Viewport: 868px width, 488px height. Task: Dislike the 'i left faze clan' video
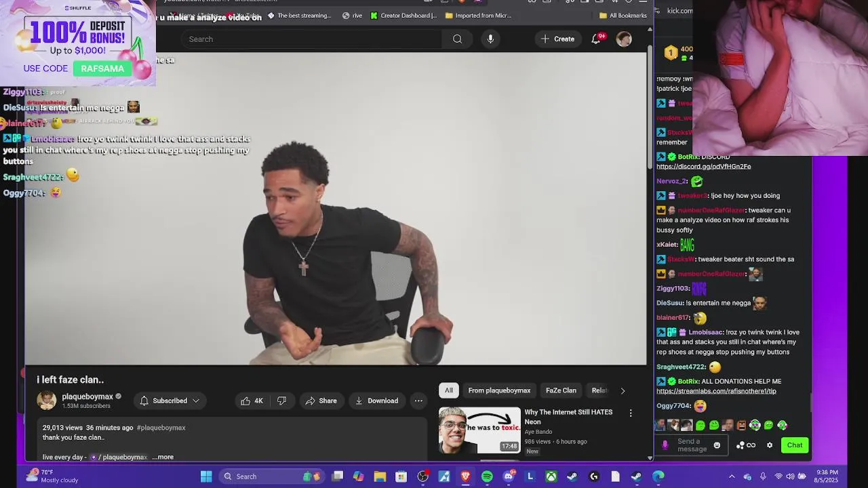point(282,401)
